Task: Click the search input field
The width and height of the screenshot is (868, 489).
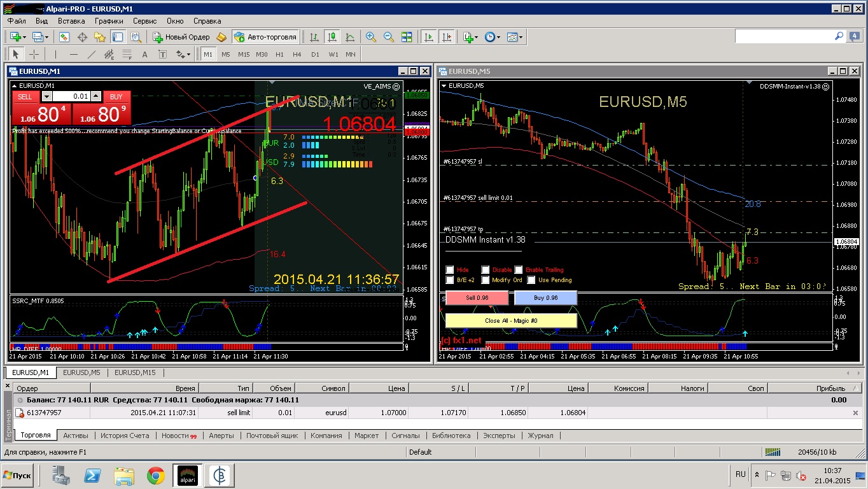Action: [784, 37]
